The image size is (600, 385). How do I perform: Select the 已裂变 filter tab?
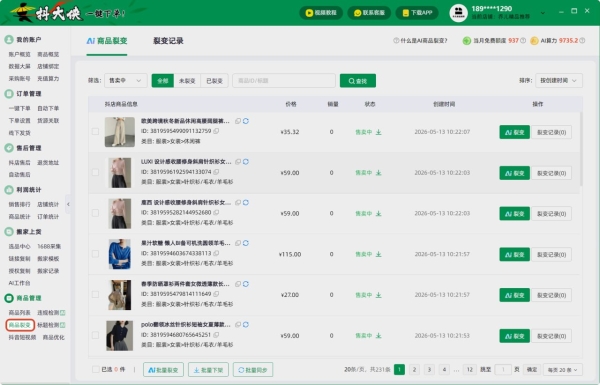[x=214, y=81]
